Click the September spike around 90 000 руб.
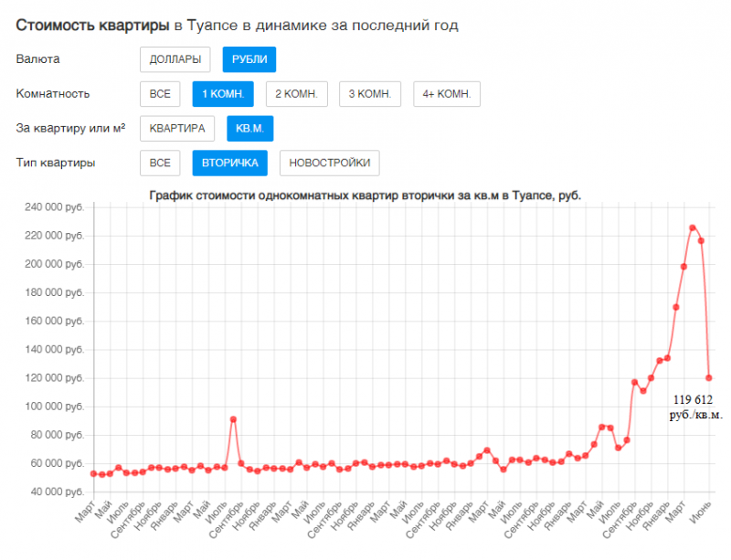731x560 pixels. tap(231, 420)
